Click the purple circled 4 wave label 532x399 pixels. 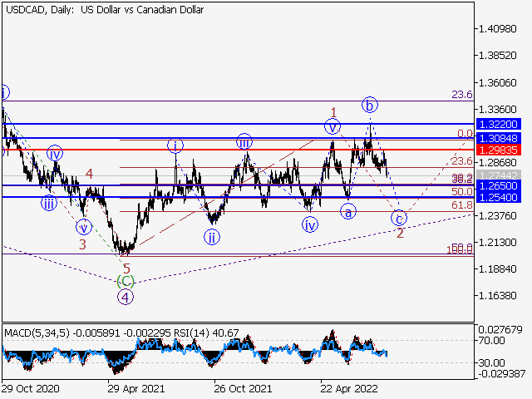coord(126,298)
